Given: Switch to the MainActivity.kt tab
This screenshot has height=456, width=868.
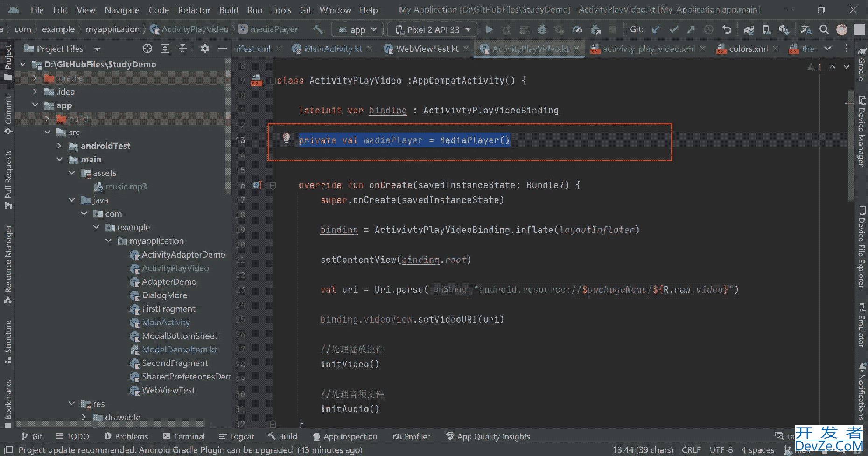Looking at the screenshot, I should [x=333, y=49].
